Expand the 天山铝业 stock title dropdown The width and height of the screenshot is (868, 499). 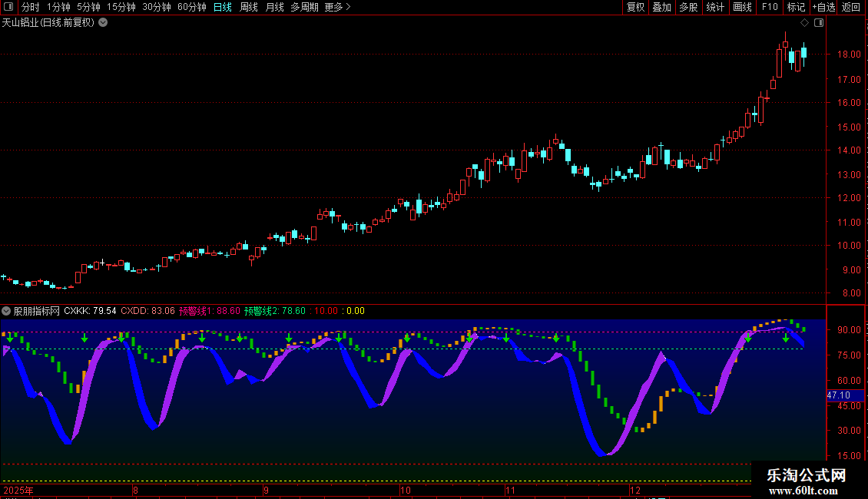tap(103, 22)
